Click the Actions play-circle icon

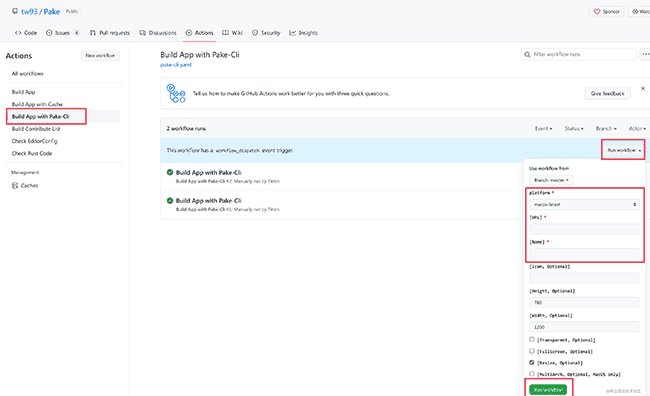tap(189, 33)
